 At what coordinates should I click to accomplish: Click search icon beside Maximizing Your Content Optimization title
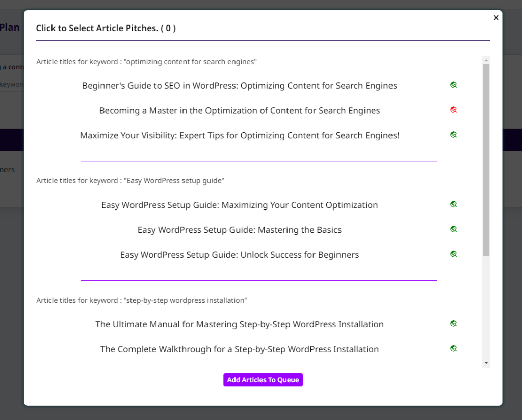click(x=453, y=204)
